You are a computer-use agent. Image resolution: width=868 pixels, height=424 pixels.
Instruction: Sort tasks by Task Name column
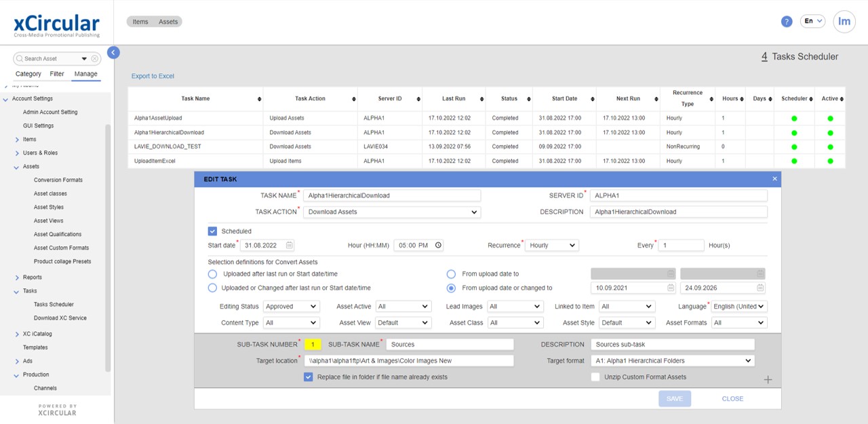[x=258, y=98]
